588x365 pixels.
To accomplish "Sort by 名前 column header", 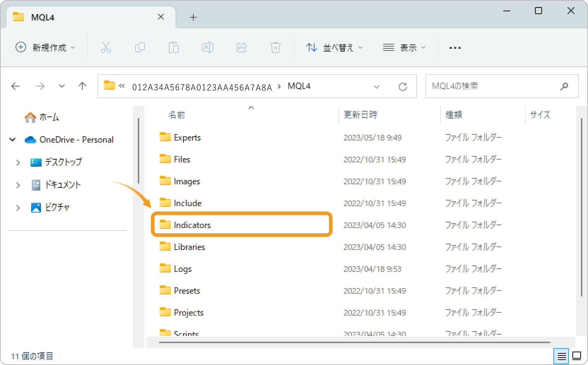I will click(x=177, y=115).
